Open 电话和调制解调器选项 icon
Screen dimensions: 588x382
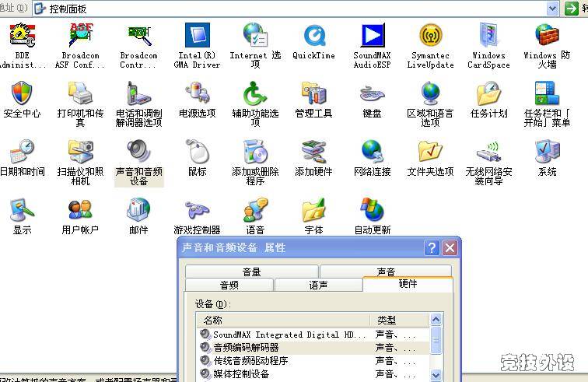(138, 93)
